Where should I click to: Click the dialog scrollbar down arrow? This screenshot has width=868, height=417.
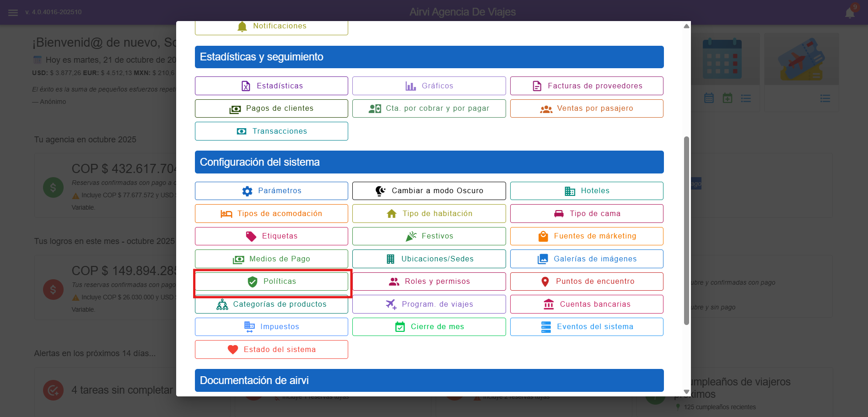pos(686,391)
